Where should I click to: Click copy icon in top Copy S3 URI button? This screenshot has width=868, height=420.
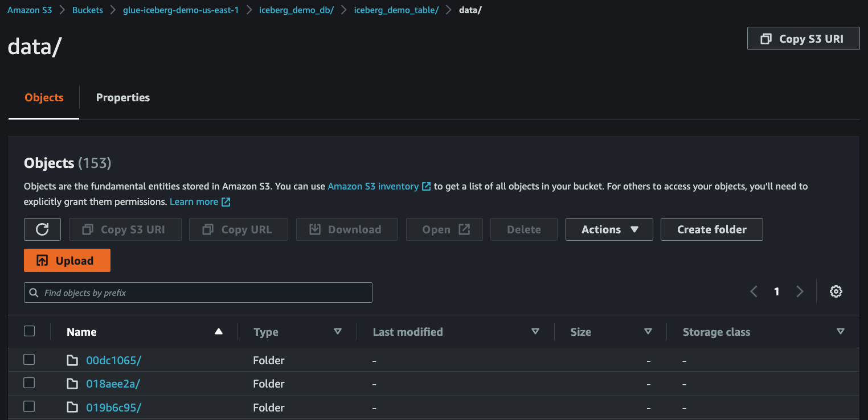pos(766,39)
